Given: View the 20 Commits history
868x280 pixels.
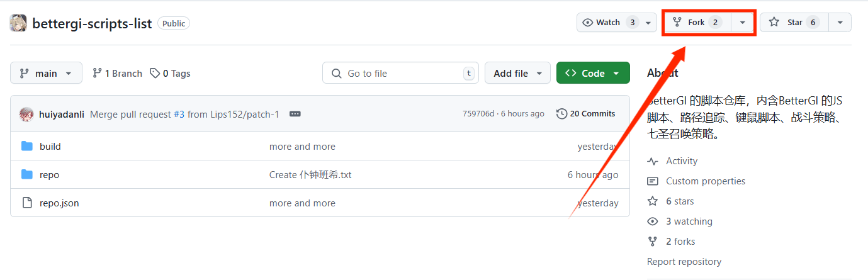Looking at the screenshot, I should pos(586,114).
